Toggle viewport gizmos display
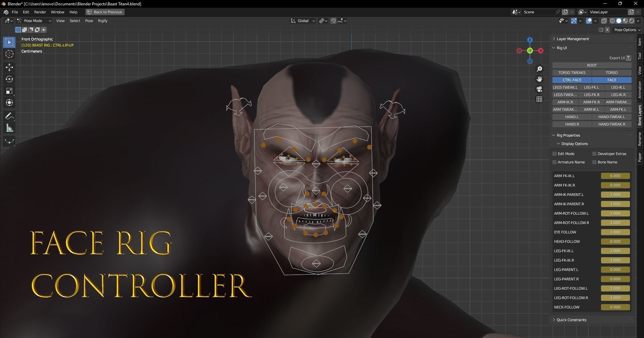This screenshot has height=338, width=644. click(x=574, y=21)
